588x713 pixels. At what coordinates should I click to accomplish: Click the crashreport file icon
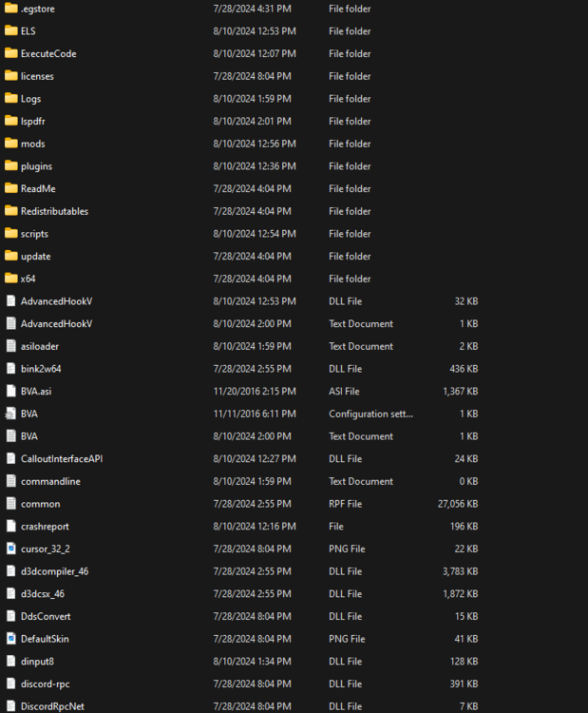coord(10,526)
